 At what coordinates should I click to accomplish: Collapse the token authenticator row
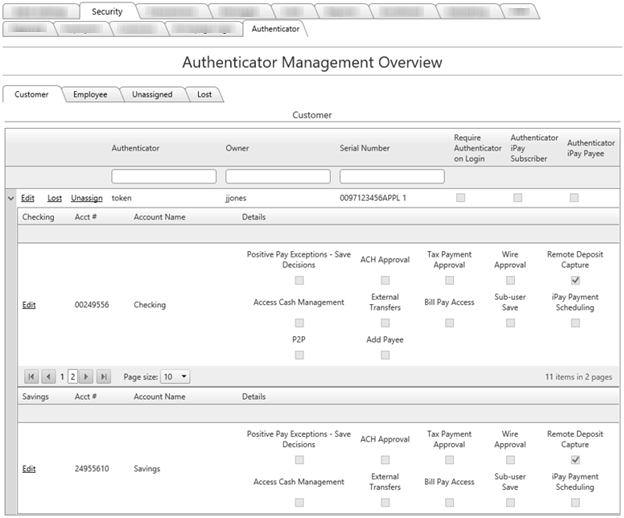11,198
